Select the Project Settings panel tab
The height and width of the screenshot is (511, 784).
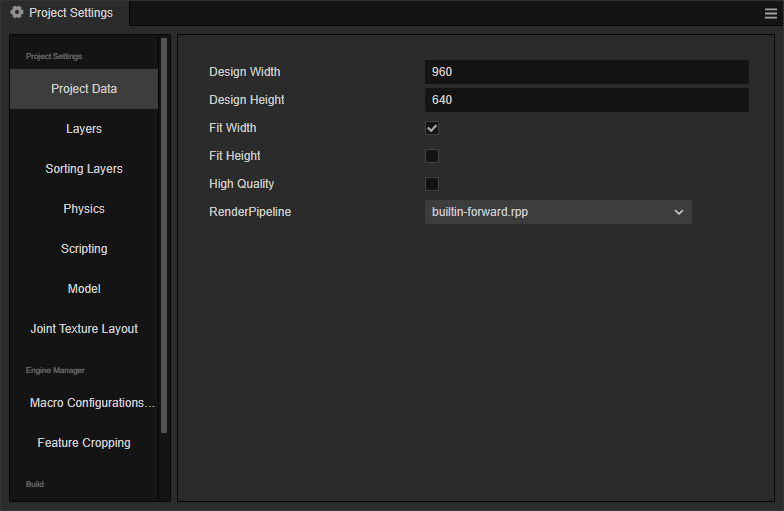point(63,13)
